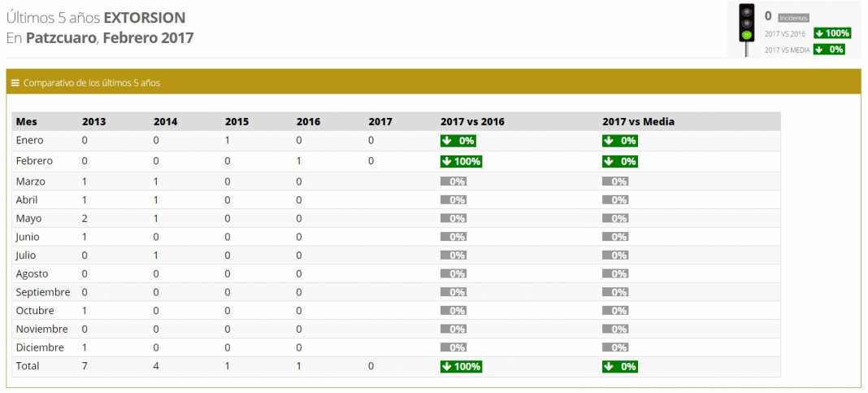
Task: Click the top 2017 VS MEDIA 0% badge
Action: (829, 50)
